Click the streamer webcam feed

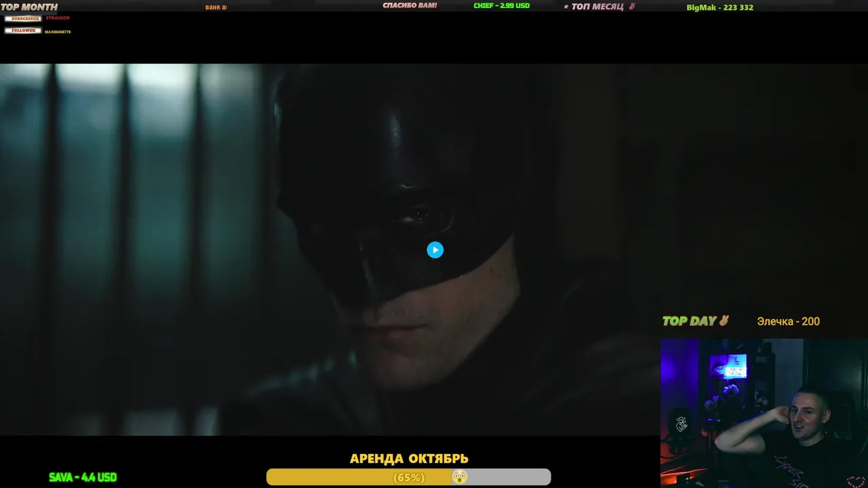tap(764, 413)
